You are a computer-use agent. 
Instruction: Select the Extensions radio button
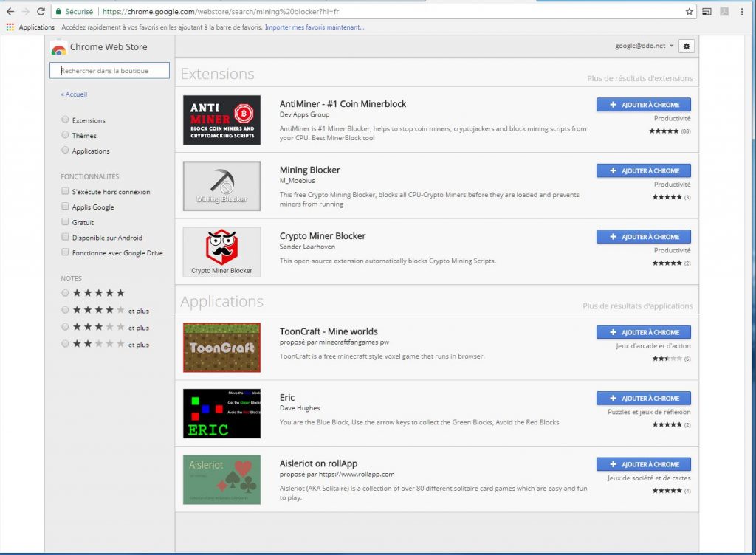click(x=66, y=120)
